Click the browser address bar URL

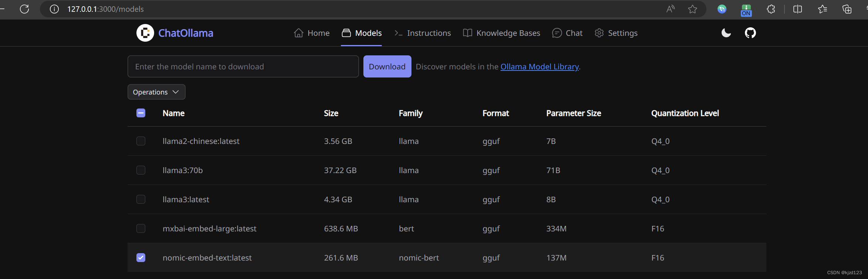tap(105, 9)
